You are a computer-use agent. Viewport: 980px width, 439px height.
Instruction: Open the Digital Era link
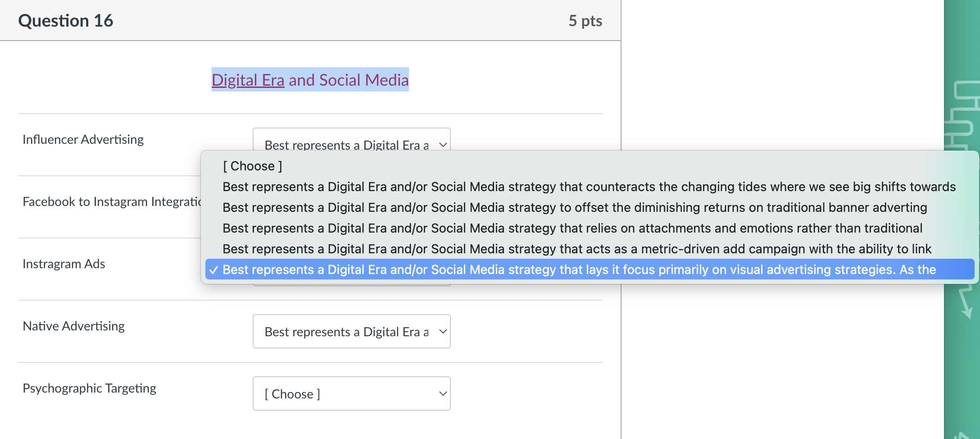click(x=248, y=80)
